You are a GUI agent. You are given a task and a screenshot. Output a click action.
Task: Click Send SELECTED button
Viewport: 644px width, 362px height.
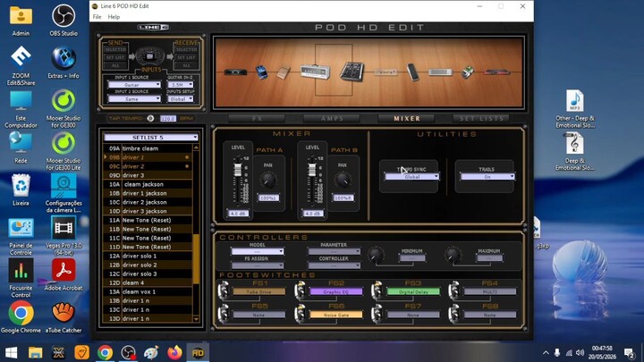[115, 49]
